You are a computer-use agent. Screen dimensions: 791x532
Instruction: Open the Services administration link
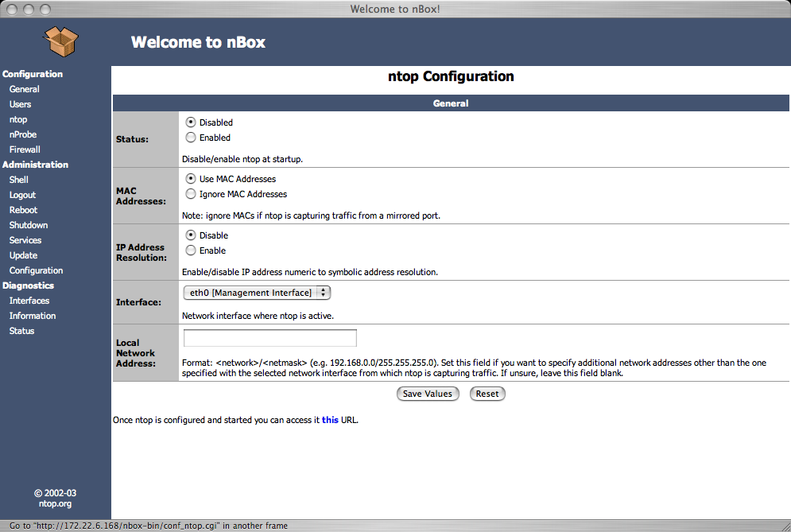coord(25,240)
